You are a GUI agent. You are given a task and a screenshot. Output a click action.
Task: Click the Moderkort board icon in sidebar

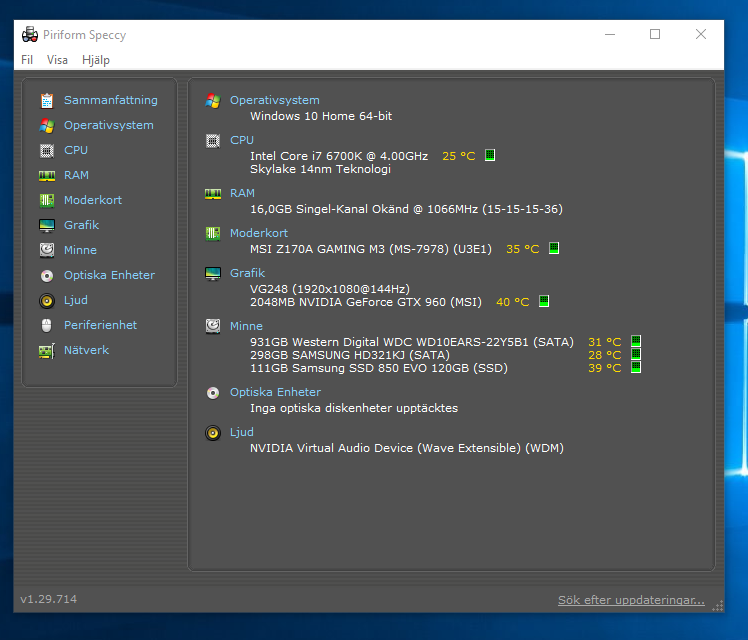point(47,200)
